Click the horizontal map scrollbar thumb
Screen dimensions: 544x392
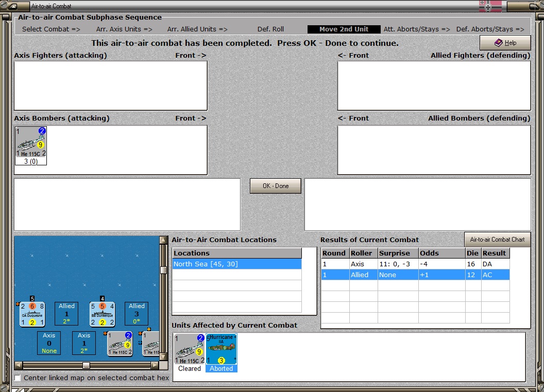(86, 365)
